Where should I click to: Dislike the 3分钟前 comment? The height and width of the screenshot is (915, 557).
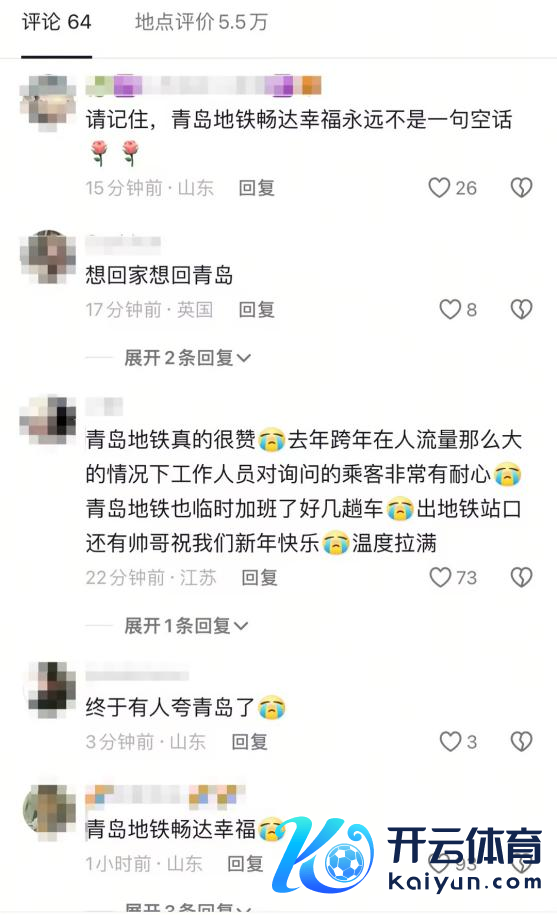(x=521, y=742)
